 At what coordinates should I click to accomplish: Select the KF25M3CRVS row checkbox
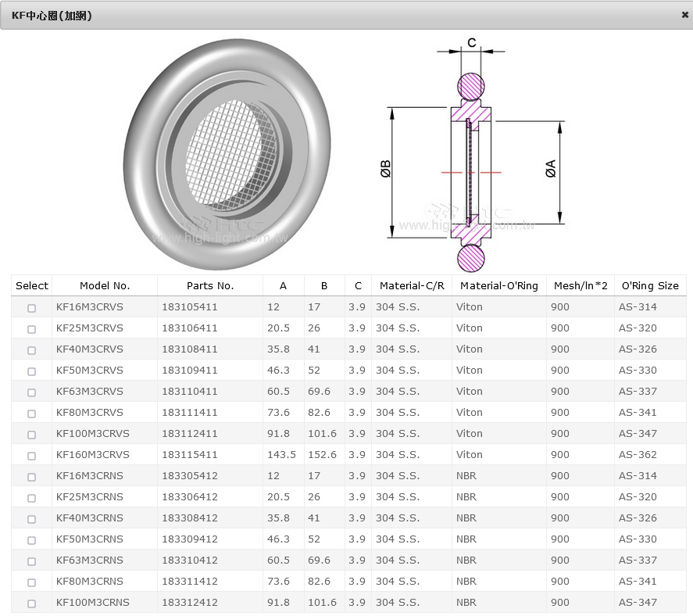(32, 329)
